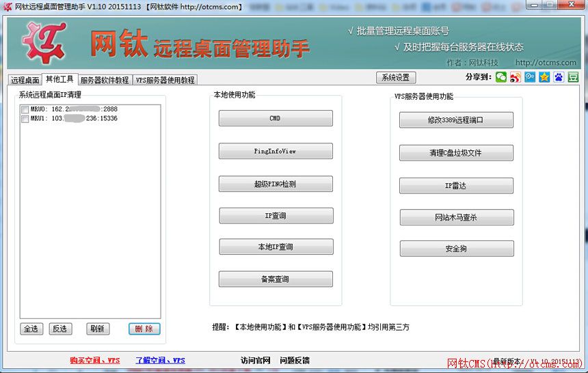Share to QZone yellow star icon
The height and width of the screenshot is (373, 588).
click(544, 77)
